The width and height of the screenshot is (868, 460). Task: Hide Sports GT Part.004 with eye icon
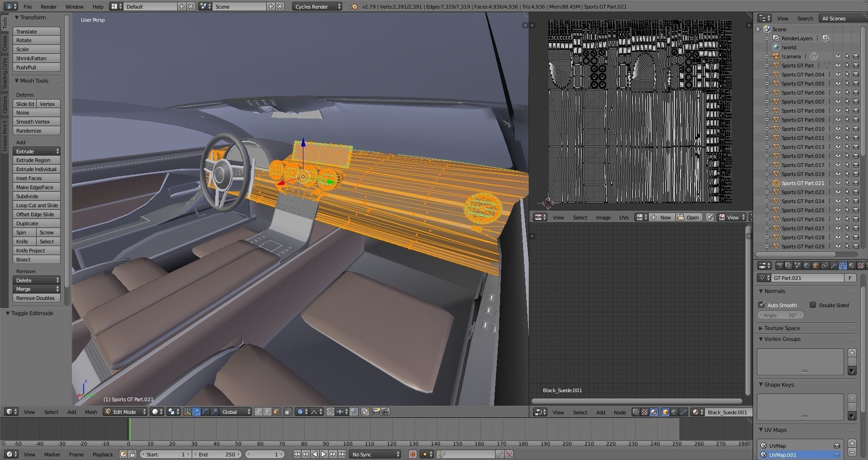pos(838,75)
